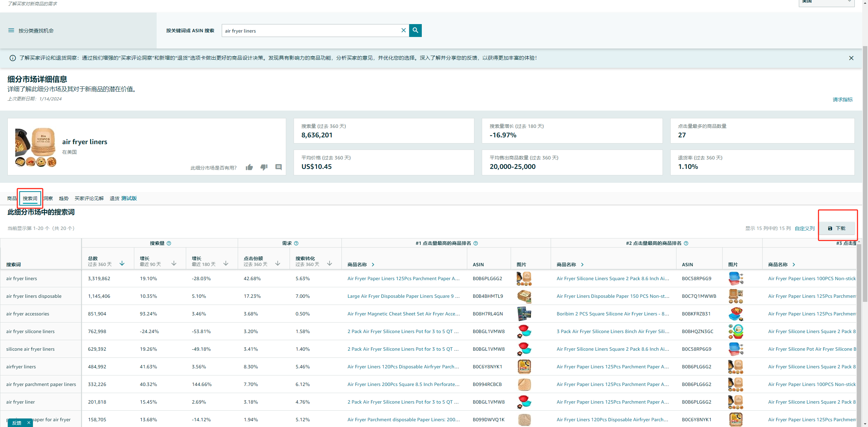Toggle sorting on the 增长 最近90天 column
Image resolution: width=868 pixels, height=427 pixels.
pyautogui.click(x=174, y=263)
